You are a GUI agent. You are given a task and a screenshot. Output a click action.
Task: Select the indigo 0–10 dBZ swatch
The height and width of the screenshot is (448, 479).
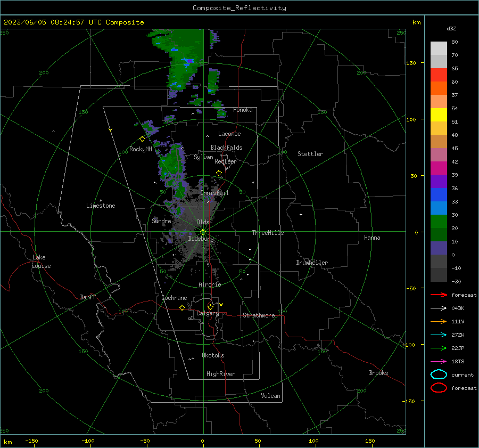pos(439,248)
